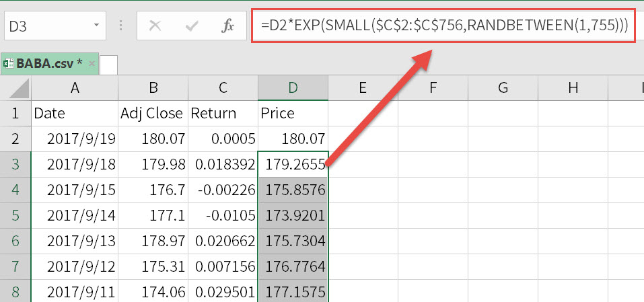Image resolution: width=644 pixels, height=302 pixels.
Task: Select date cell 2017/9/14
Action: 75,215
